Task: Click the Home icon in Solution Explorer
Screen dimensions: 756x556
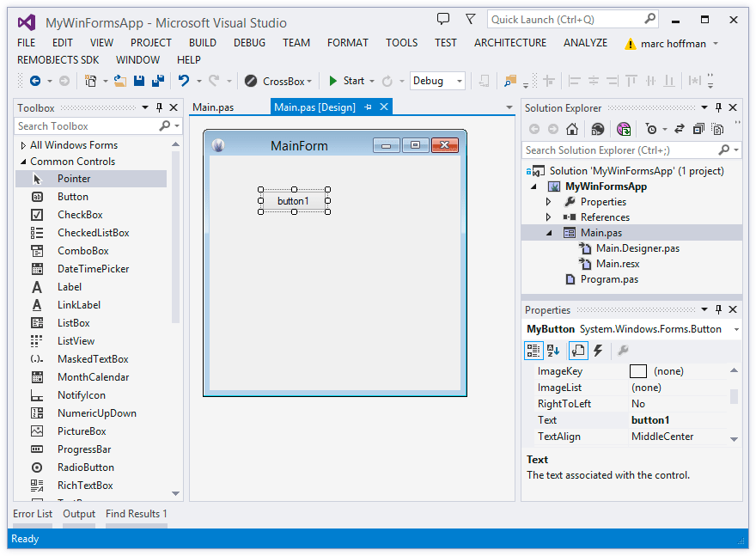Action: (572, 128)
